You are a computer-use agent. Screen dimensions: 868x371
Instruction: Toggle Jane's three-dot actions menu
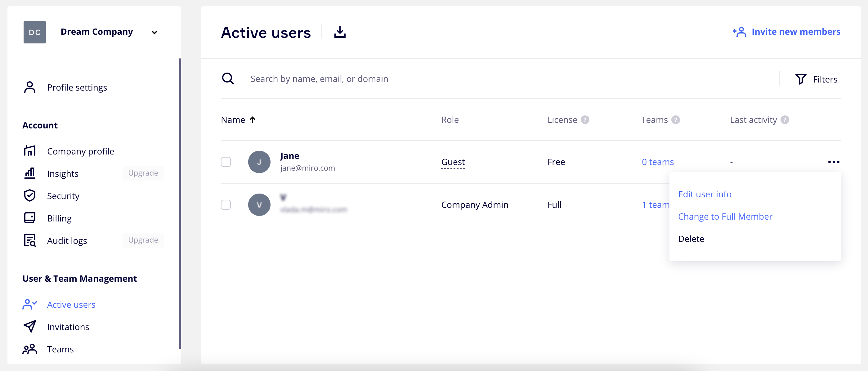click(x=833, y=162)
